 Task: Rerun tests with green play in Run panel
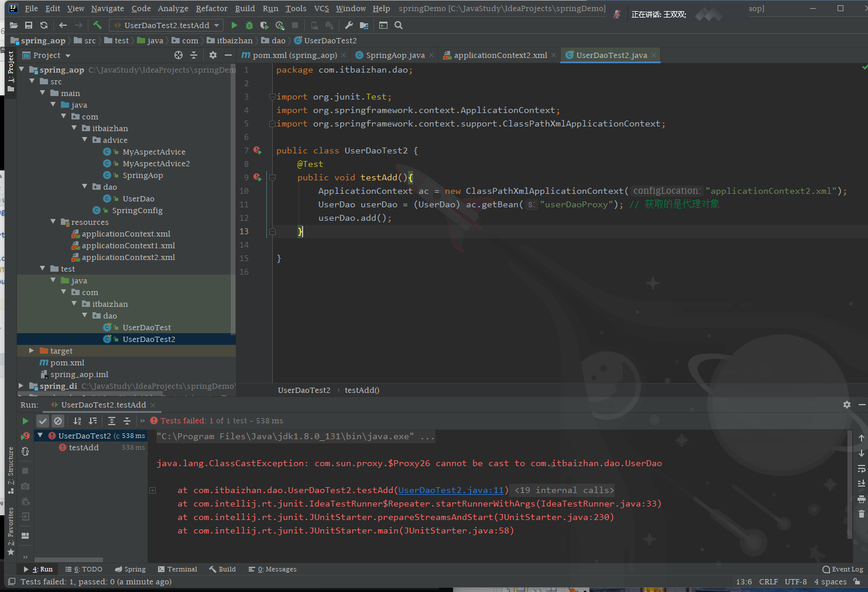pos(25,420)
